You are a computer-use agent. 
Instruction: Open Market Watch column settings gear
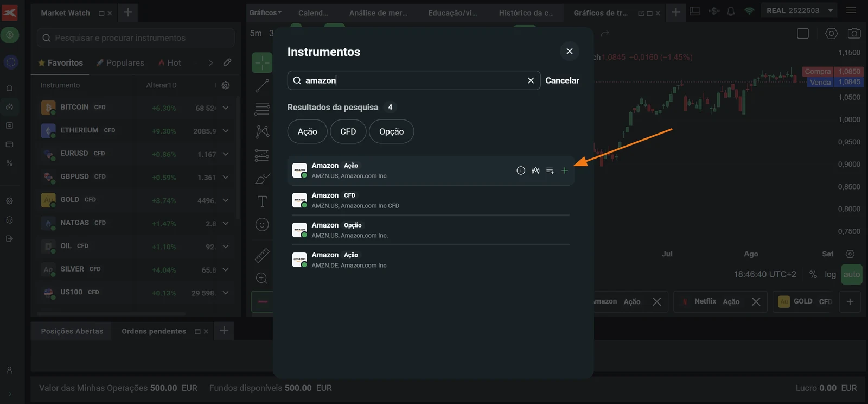(x=226, y=85)
